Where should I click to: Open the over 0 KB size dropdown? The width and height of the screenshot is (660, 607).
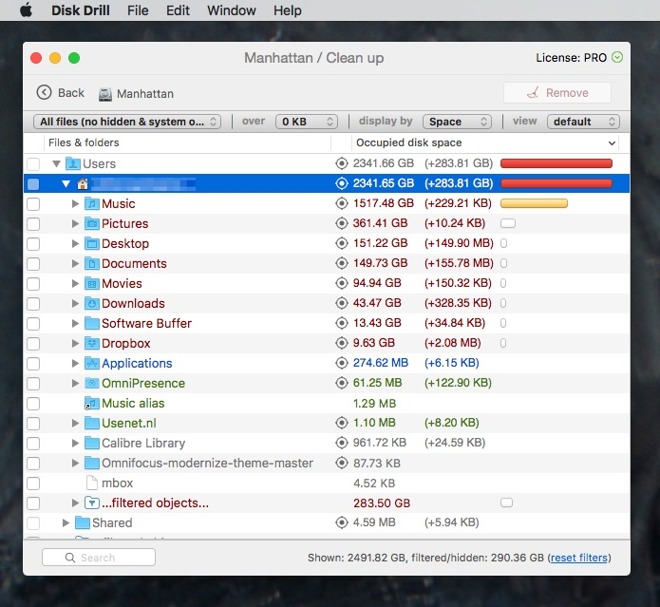tap(306, 122)
